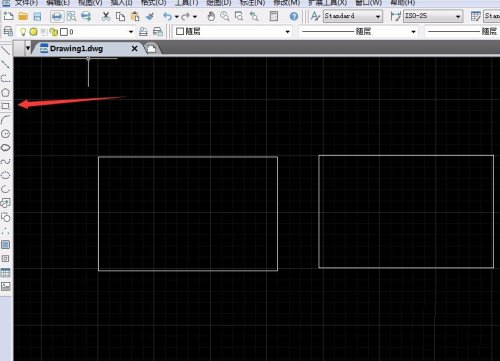Open the 修改(M) menu

pos(287,3)
